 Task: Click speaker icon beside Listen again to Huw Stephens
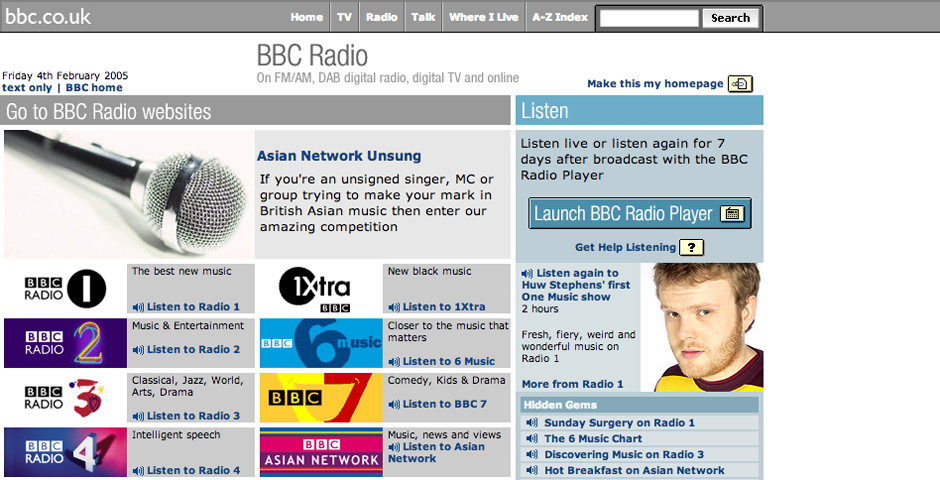coord(528,273)
